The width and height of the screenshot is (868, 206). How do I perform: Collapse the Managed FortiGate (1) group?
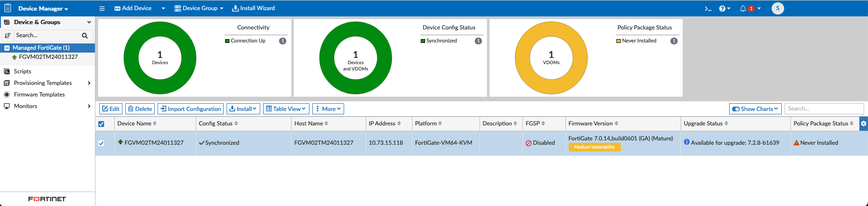pyautogui.click(x=7, y=48)
